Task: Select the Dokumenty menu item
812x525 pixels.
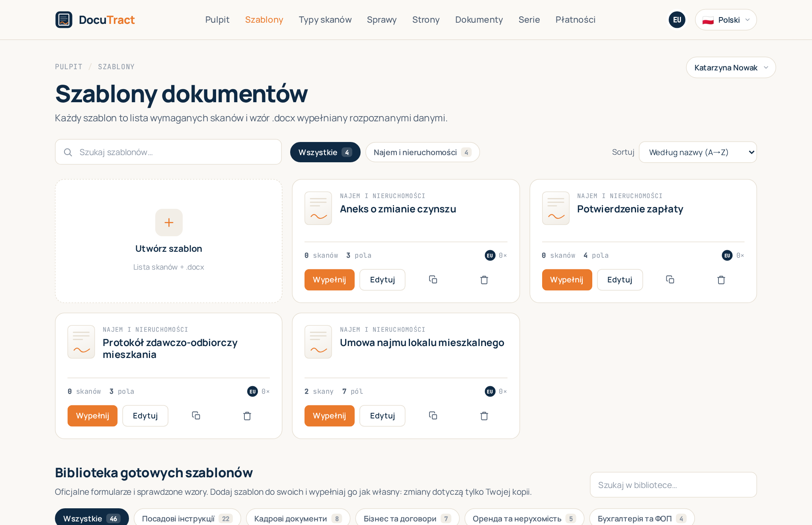Action: [479, 19]
